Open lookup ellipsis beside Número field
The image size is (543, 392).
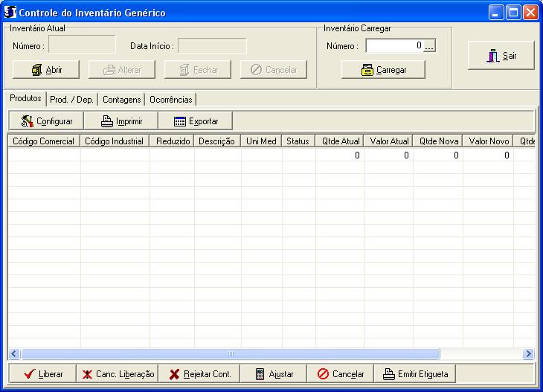429,46
